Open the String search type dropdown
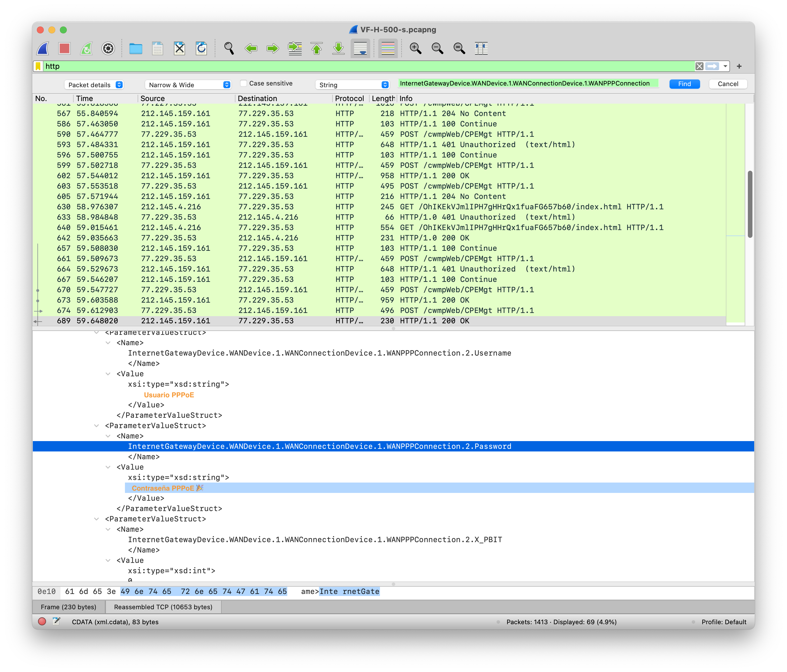 click(x=352, y=85)
